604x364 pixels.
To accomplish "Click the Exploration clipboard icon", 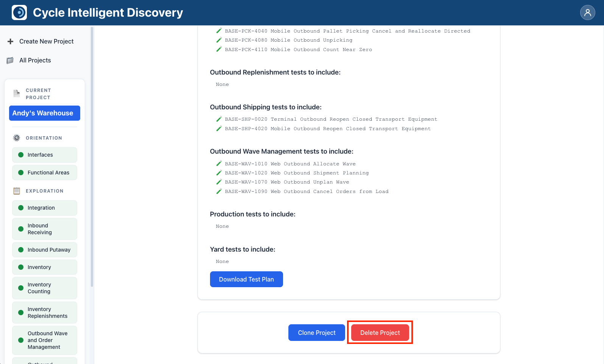I will 17,191.
